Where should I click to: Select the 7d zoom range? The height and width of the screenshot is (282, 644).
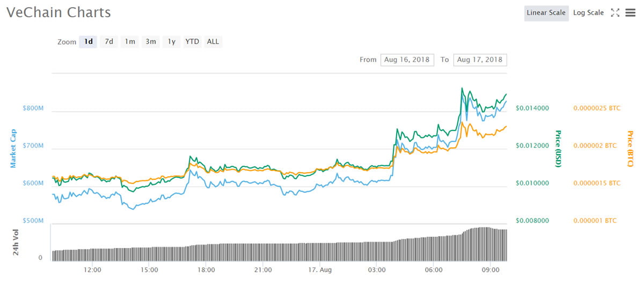point(109,41)
